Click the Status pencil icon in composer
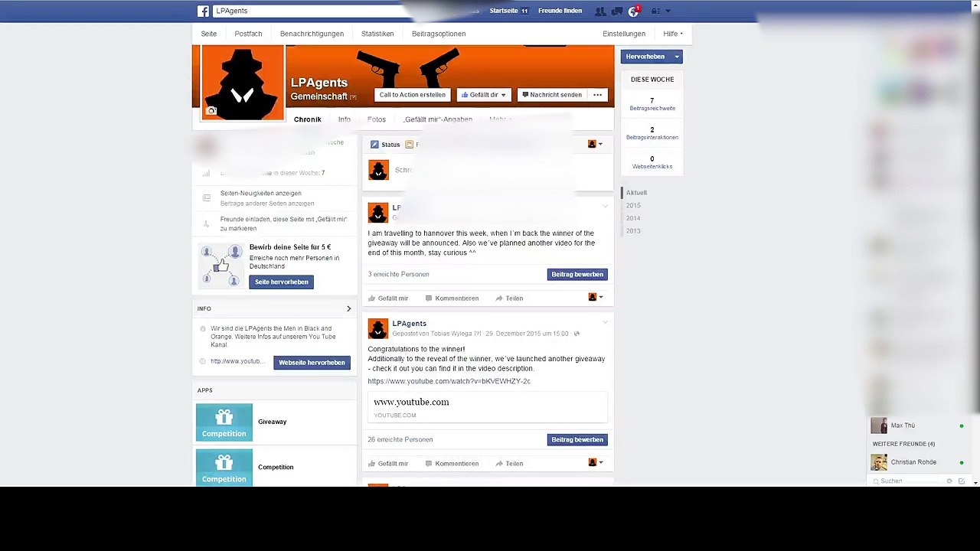This screenshot has height=551, width=980. [374, 145]
